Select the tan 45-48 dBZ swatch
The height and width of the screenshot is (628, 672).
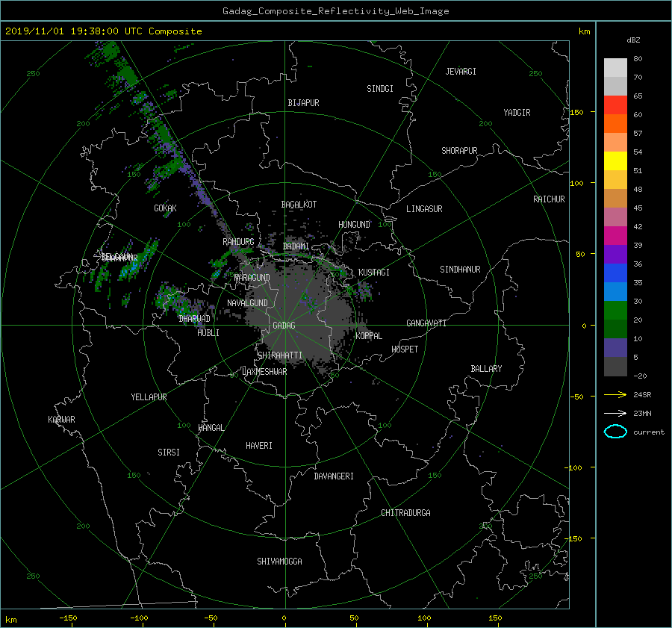point(615,199)
